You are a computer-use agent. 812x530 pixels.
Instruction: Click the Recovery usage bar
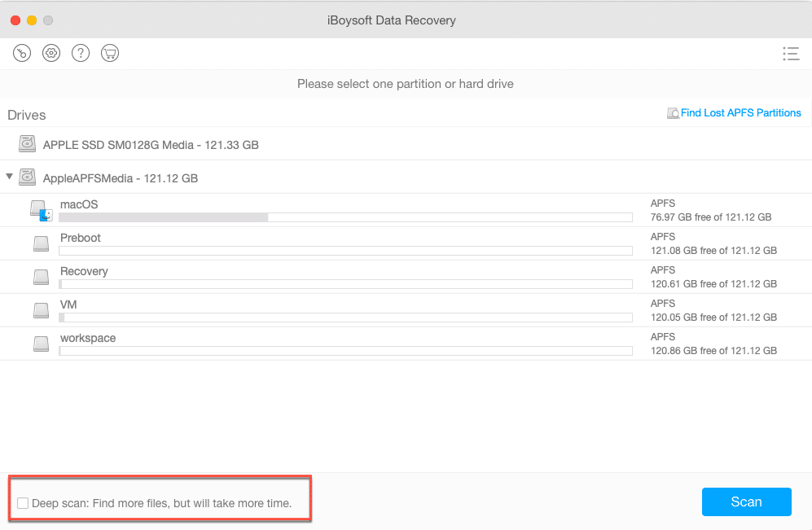click(345, 284)
